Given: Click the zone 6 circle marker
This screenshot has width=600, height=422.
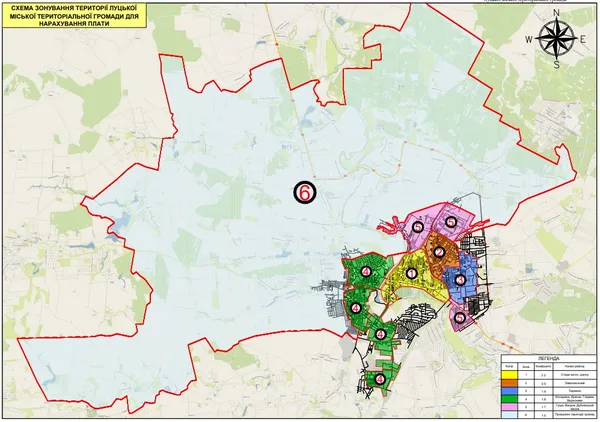Looking at the screenshot, I should (x=305, y=192).
